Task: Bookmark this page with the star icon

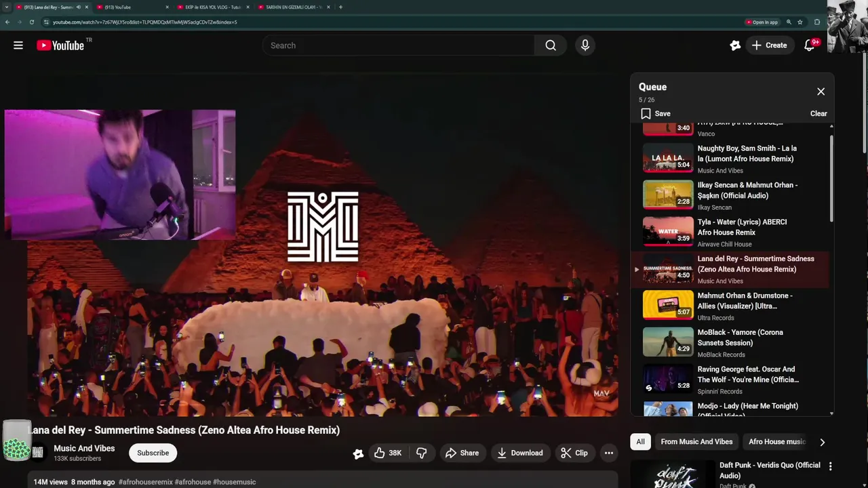Action: [x=800, y=22]
